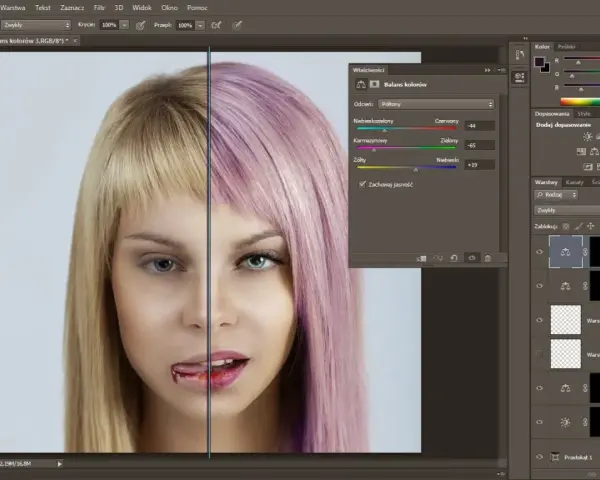600x480 pixels.
Task: Open the Przepływ flow slider arrow
Action: tap(200, 25)
